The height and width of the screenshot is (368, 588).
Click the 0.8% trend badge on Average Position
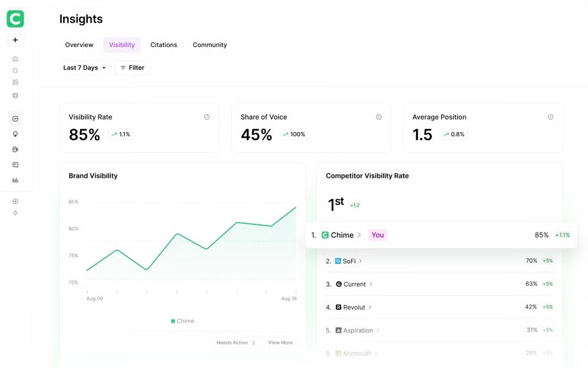pyautogui.click(x=454, y=134)
